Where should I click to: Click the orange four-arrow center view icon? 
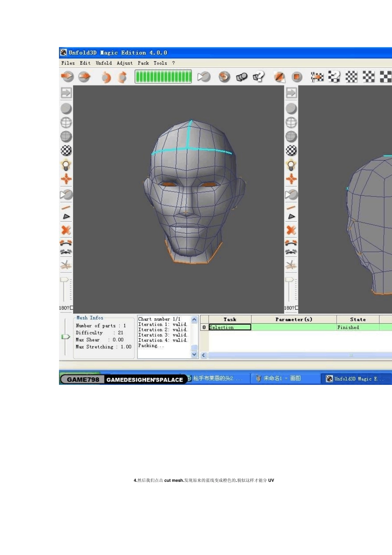[66, 179]
